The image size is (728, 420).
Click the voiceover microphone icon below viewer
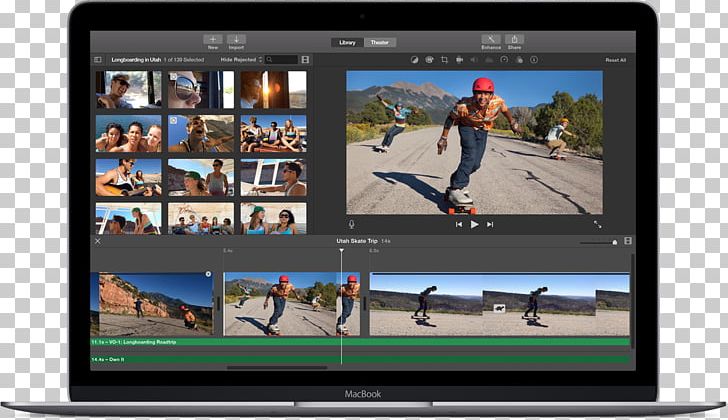pos(351,225)
